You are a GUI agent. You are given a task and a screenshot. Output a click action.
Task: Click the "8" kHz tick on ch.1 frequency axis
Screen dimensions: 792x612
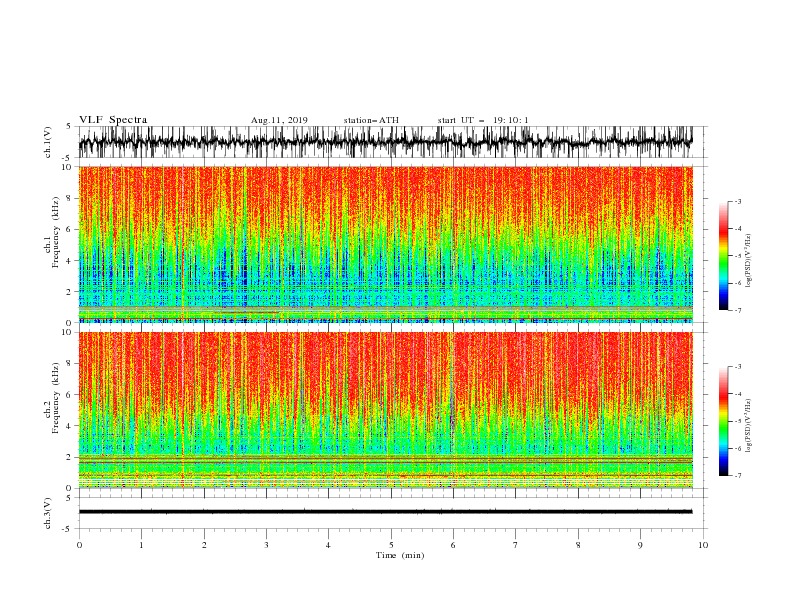pos(70,198)
